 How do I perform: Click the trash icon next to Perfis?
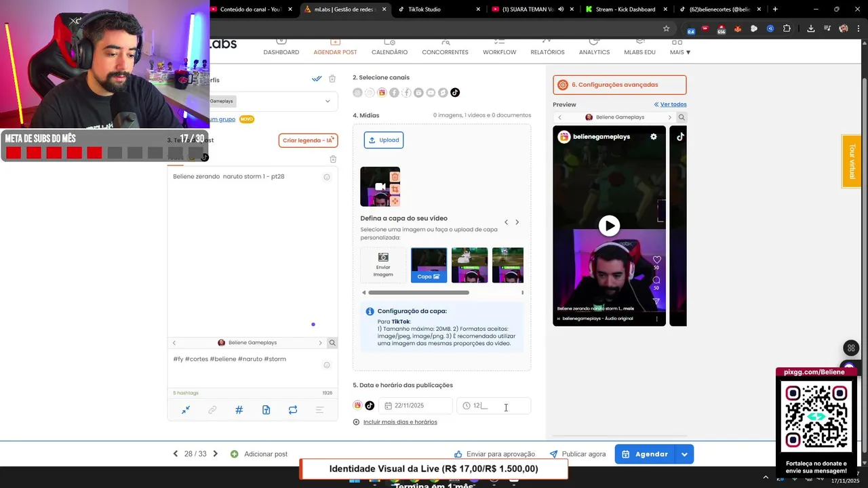332,79
